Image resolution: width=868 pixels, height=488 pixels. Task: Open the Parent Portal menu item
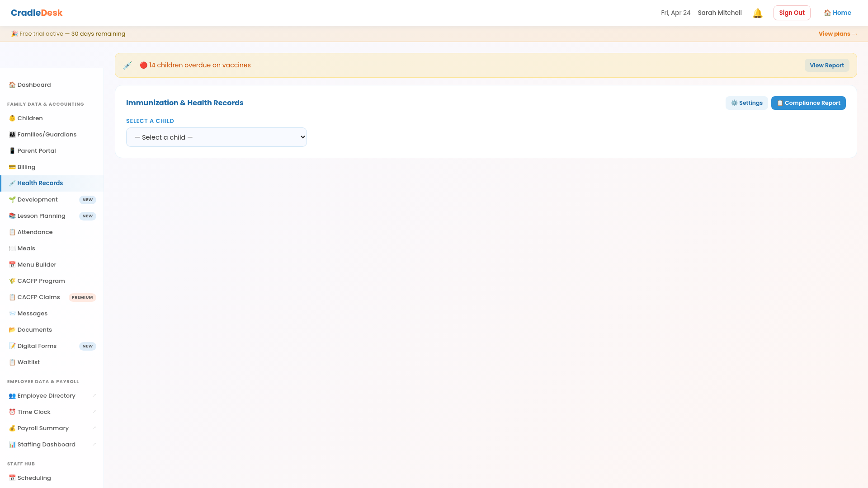click(x=37, y=150)
